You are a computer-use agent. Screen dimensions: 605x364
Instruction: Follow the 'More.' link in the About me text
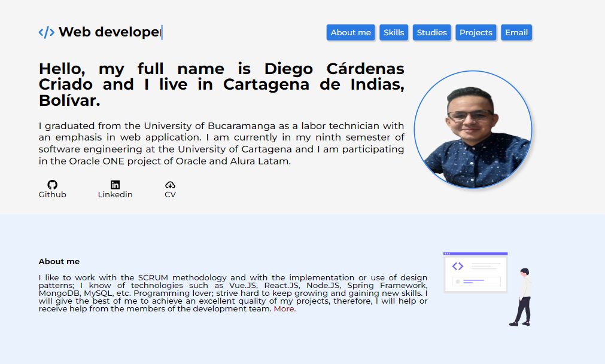(285, 308)
